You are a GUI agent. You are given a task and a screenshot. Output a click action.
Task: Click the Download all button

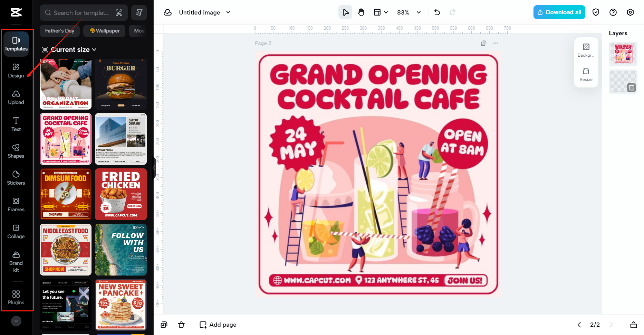click(559, 12)
